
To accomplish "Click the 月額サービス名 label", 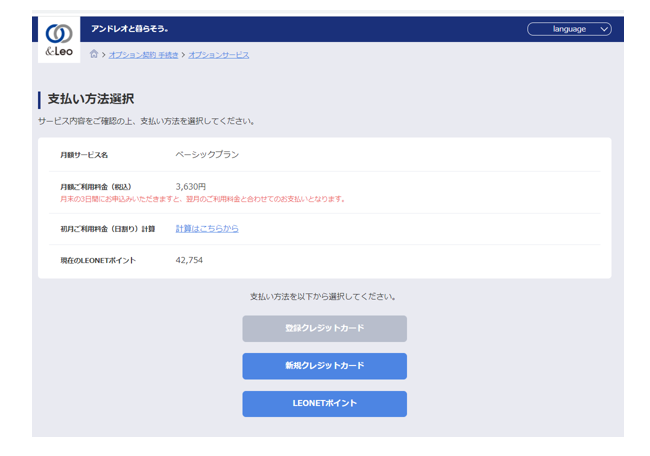I will pyautogui.click(x=84, y=156).
